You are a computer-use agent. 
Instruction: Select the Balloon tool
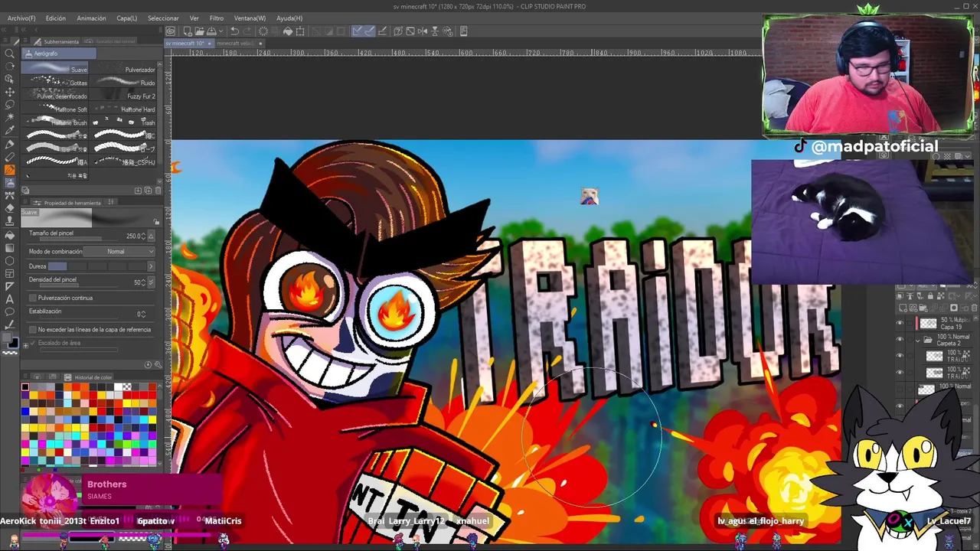tap(10, 311)
